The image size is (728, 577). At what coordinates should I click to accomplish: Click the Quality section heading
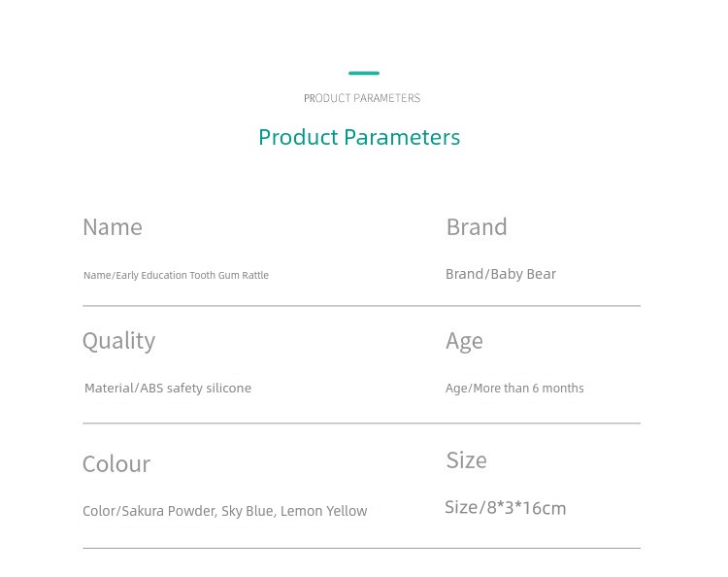coord(118,341)
